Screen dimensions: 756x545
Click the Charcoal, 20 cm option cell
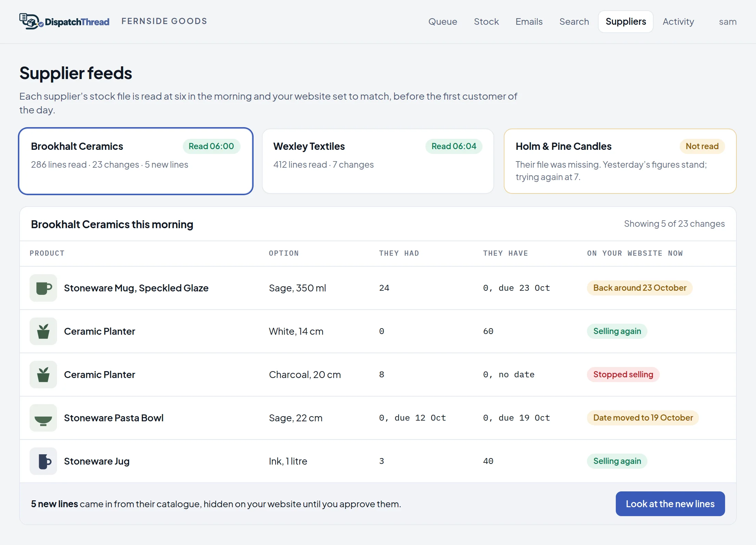(305, 375)
